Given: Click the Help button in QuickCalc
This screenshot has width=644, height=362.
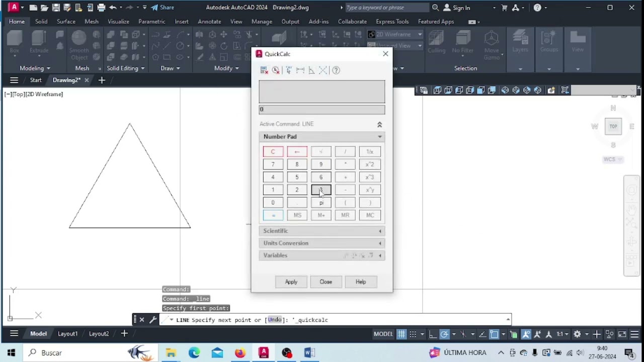Looking at the screenshot, I should tap(361, 282).
